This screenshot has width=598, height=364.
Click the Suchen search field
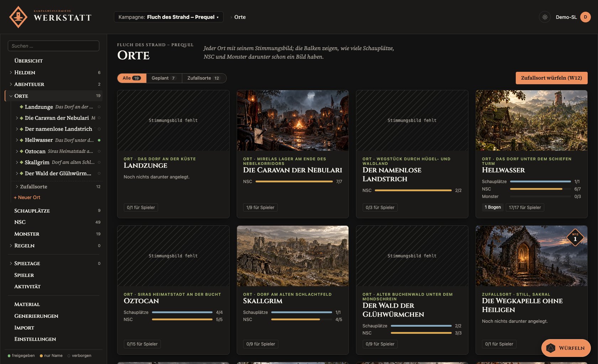click(53, 46)
